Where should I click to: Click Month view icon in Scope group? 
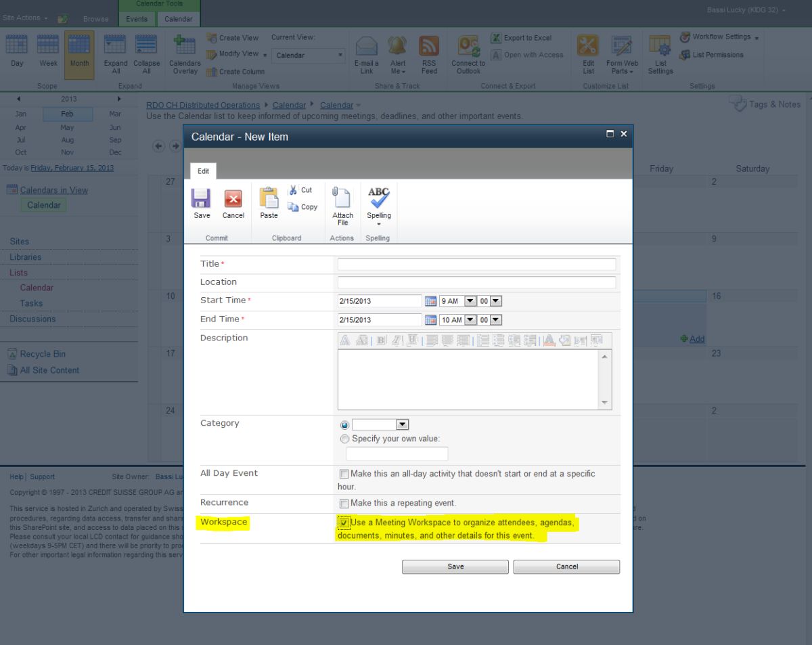point(79,45)
